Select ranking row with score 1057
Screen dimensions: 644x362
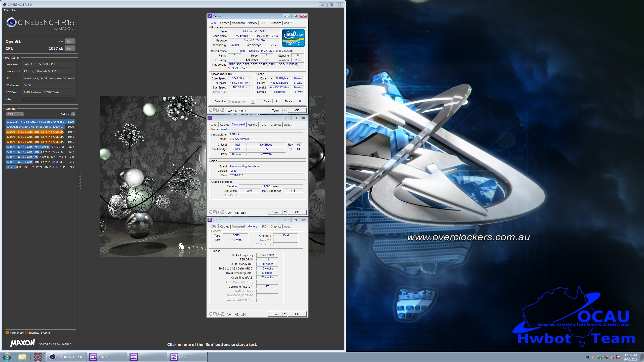coord(40,132)
